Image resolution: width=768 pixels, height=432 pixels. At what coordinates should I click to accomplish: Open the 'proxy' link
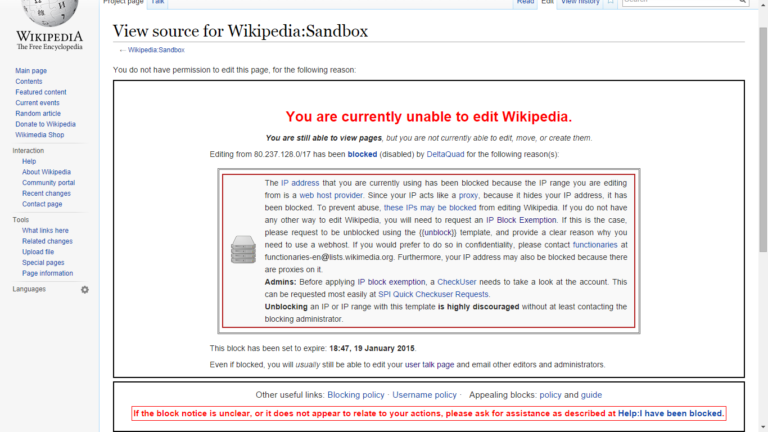click(x=468, y=195)
